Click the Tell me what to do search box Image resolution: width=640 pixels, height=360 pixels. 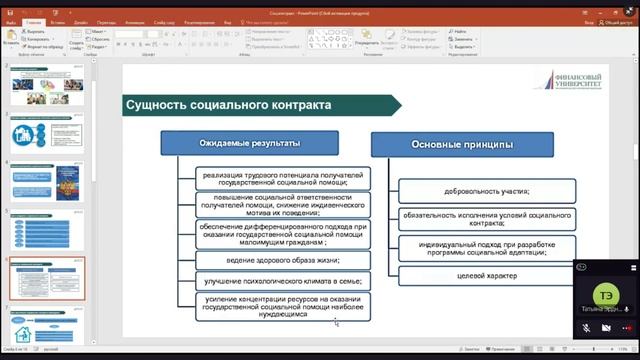pyautogui.click(x=264, y=22)
